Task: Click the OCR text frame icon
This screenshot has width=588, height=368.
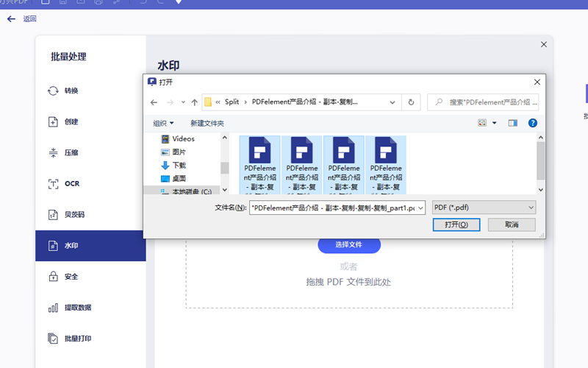Action: [53, 183]
